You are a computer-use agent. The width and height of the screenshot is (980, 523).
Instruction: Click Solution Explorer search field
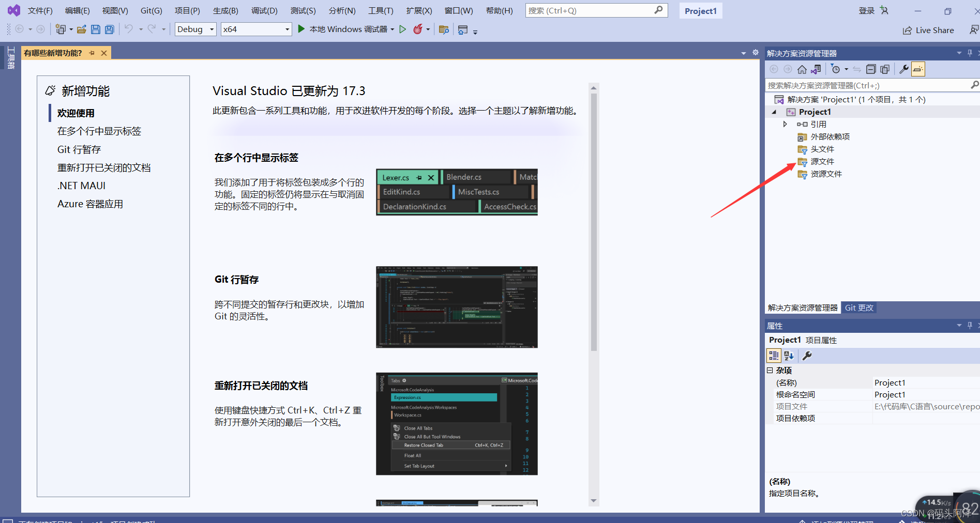click(872, 85)
